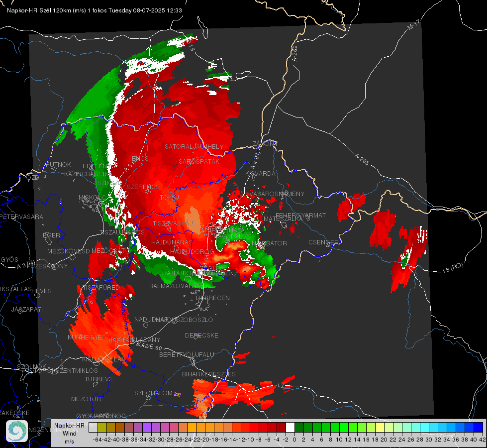Screen dimensions: 487x448
Task: Click the DERECSKE city label
Action: click(x=201, y=335)
